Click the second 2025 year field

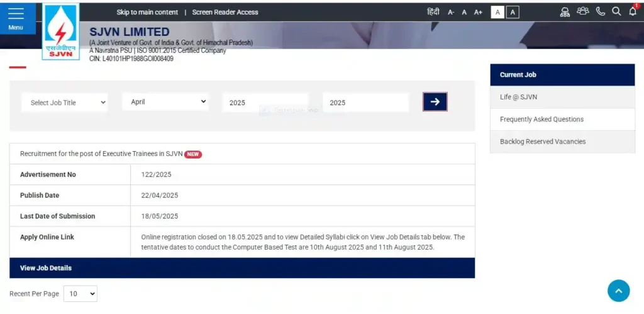point(365,103)
